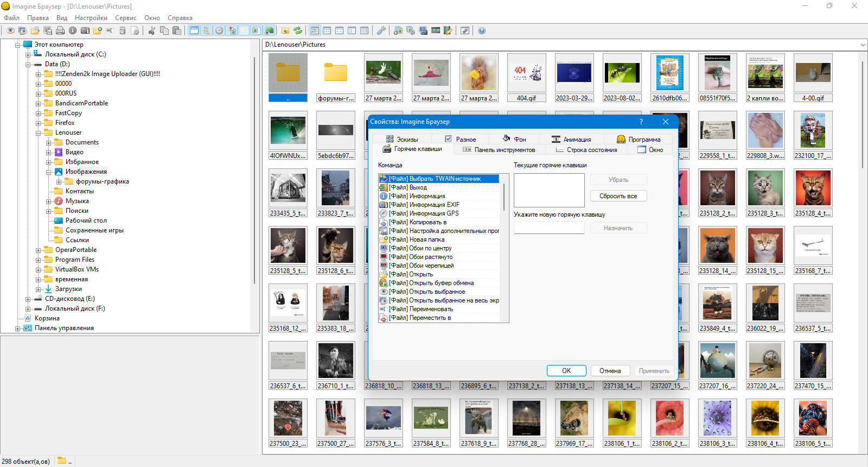Click the blue Help question-mark icon
Viewport: 868px width, 467px height.
[x=482, y=30]
